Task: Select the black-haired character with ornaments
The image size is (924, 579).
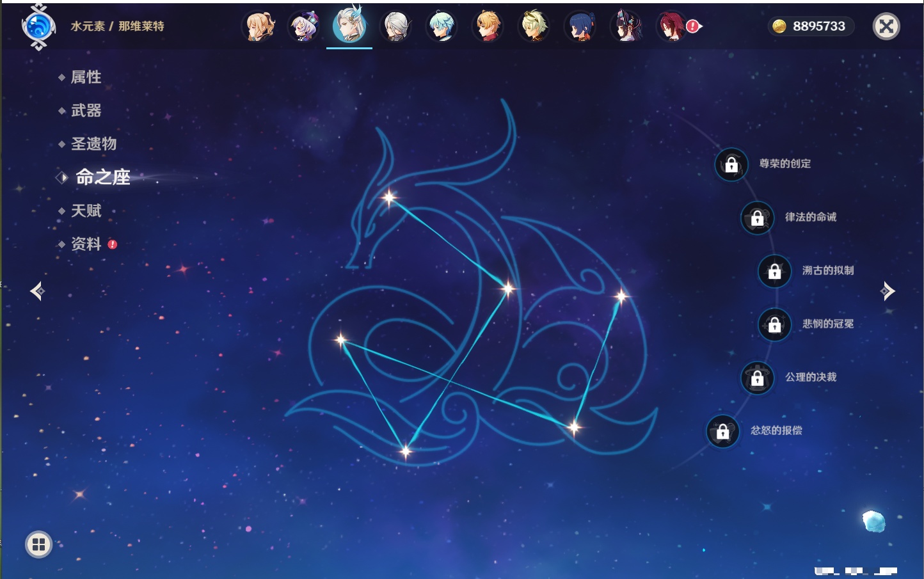Action: tap(626, 27)
